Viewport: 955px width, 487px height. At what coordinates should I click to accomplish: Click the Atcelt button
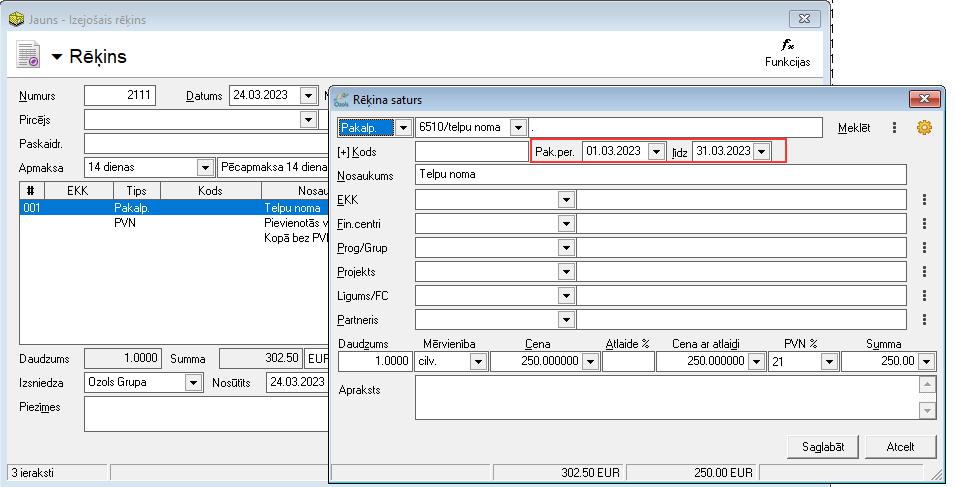point(900,447)
